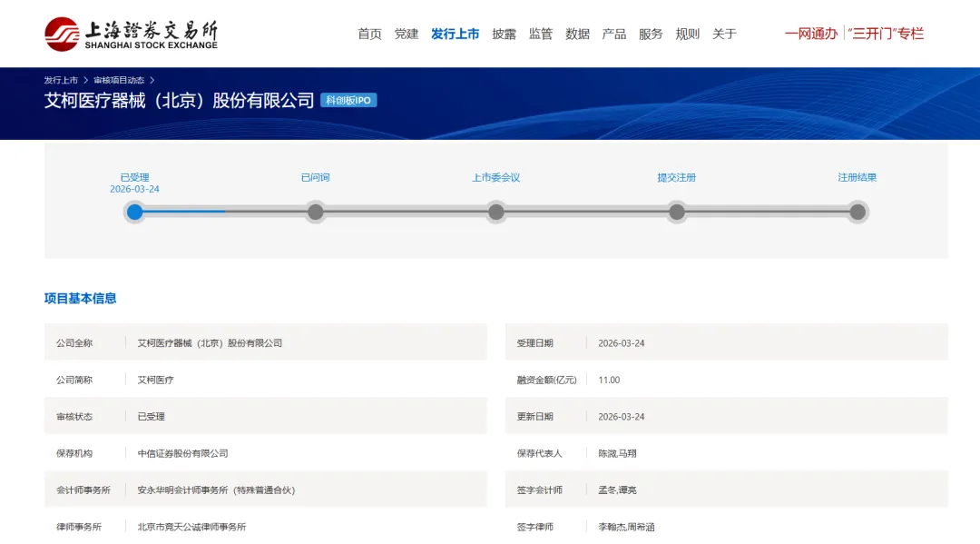This screenshot has height=544, width=980.
Task: Open the "三开门"专栏 link
Action: tap(886, 34)
